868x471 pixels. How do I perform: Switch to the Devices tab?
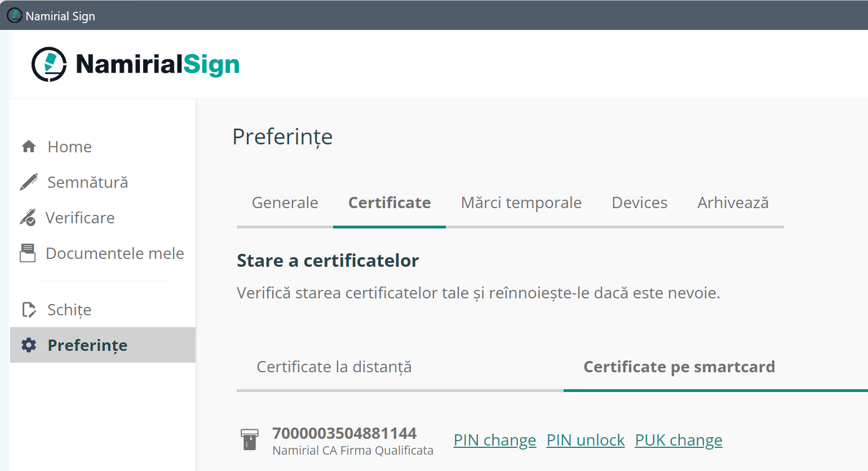[x=640, y=203]
